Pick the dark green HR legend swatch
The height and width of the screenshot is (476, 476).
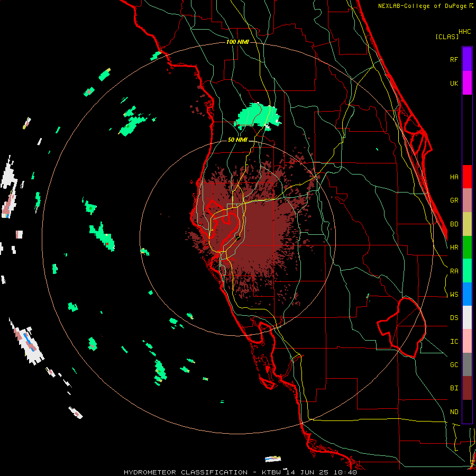pos(467,248)
